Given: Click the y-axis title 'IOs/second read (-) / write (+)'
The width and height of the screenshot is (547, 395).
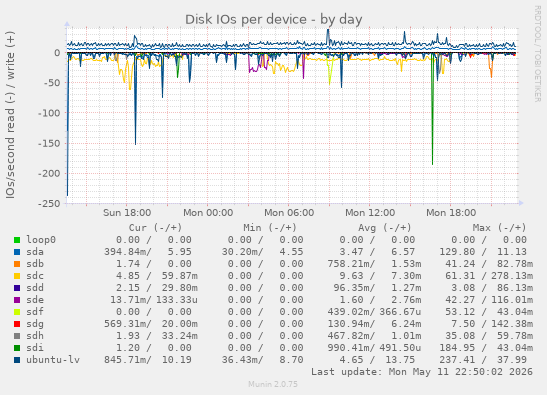Looking at the screenshot, I should coord(10,115).
